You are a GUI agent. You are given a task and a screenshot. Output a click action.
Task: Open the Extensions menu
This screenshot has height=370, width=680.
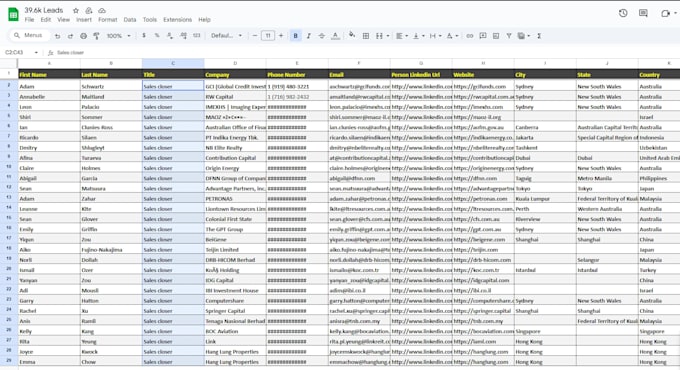click(x=177, y=20)
